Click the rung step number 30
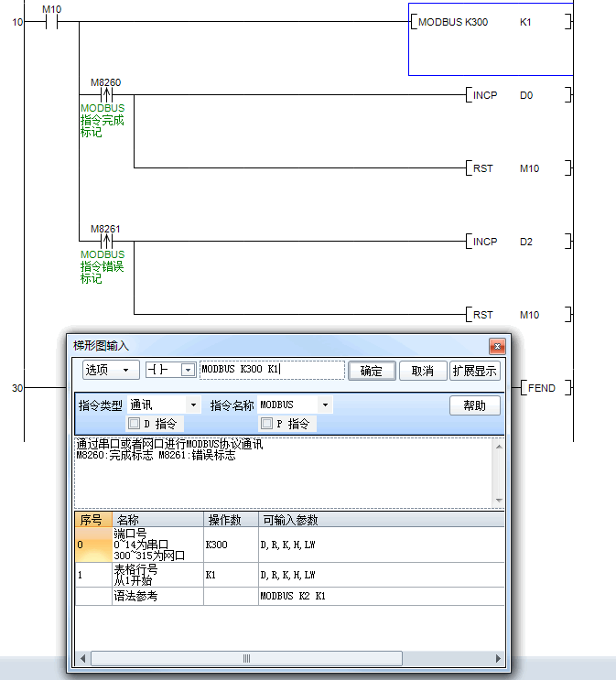 pos(17,388)
